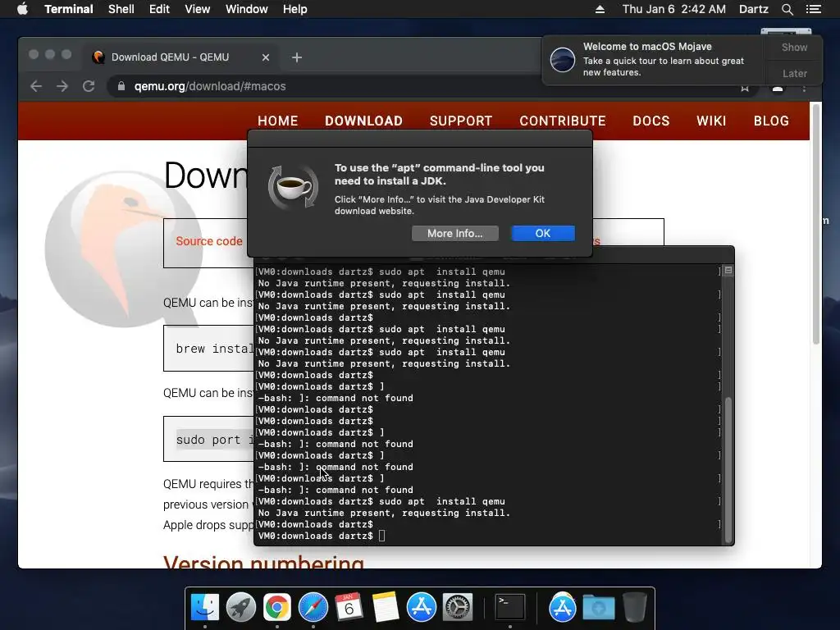Screen dimensions: 840x630
Task: Go to QEMU DOWNLOAD page
Action: [x=363, y=121]
